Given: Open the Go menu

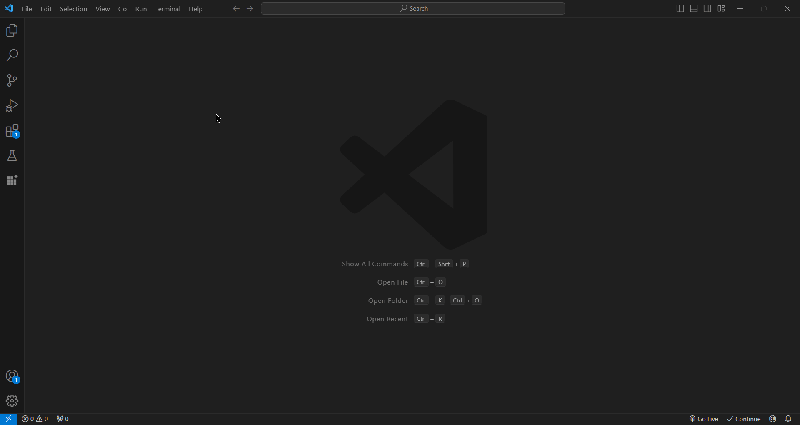Looking at the screenshot, I should point(122,9).
